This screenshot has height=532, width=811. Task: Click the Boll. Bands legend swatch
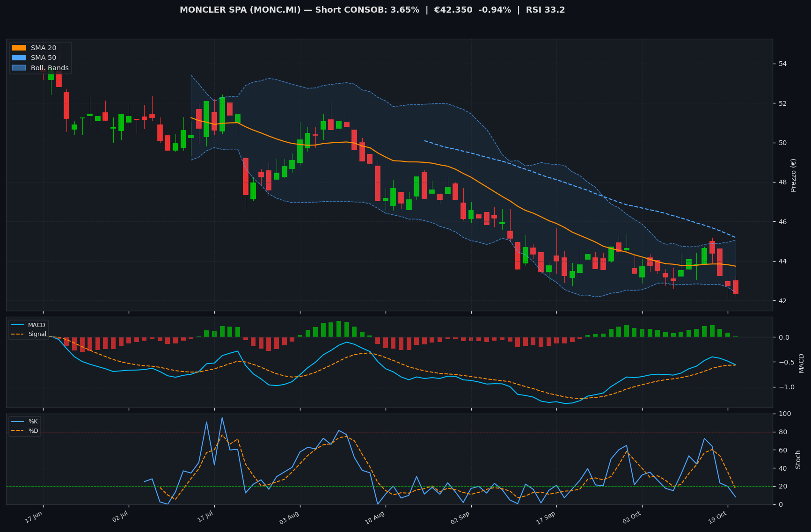(x=19, y=68)
